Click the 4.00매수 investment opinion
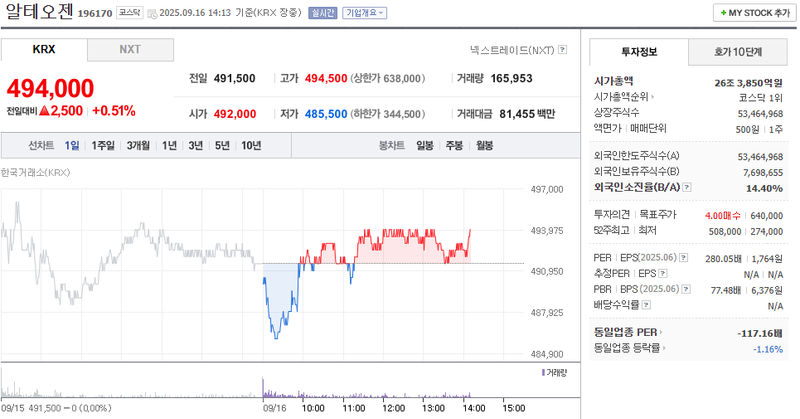800x419 pixels. (722, 216)
